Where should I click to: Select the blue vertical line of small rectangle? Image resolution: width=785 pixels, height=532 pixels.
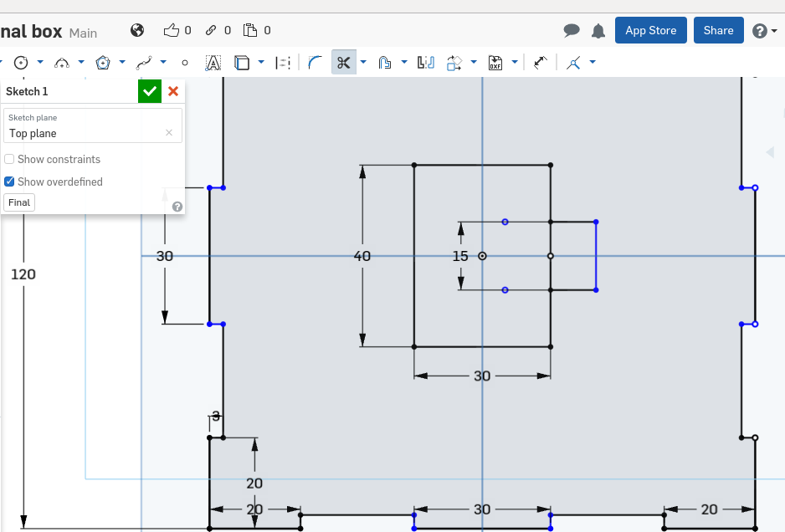[x=596, y=256]
